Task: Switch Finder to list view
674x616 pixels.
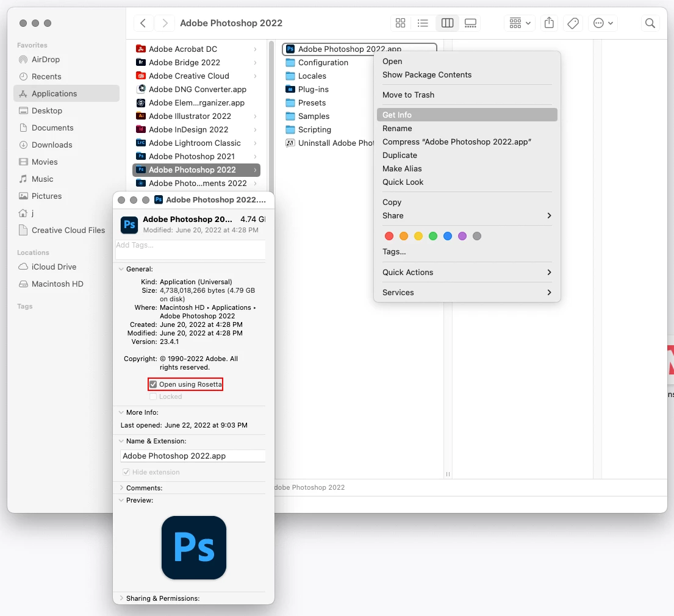Action: (423, 23)
